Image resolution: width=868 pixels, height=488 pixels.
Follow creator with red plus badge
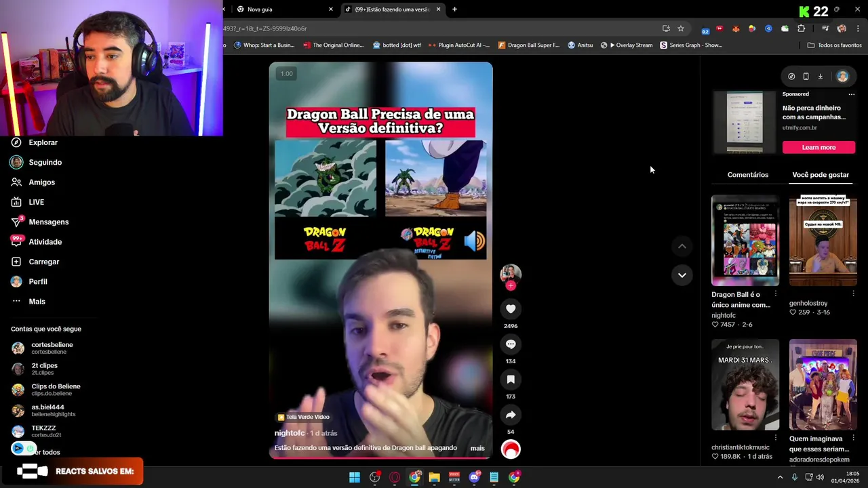pos(511,286)
